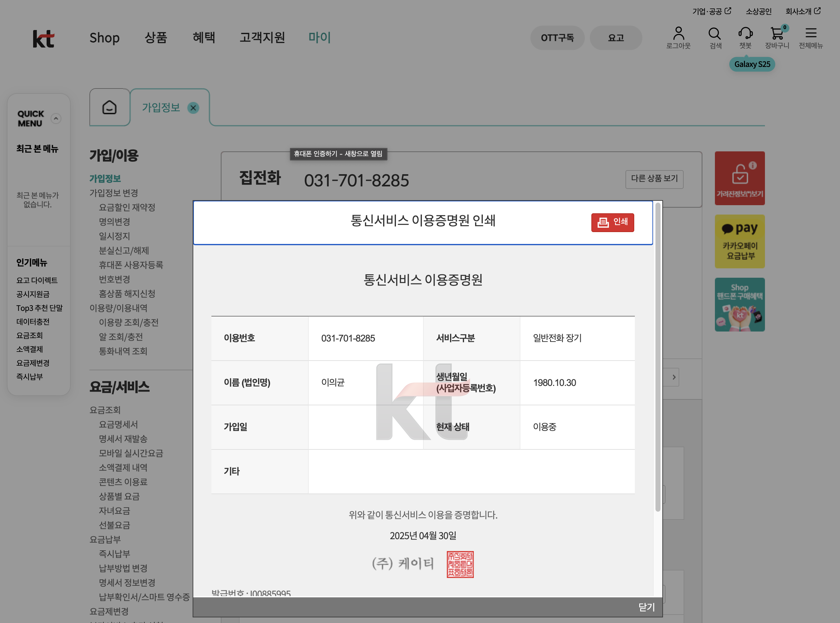Open 분실신고/해제 in sidebar
This screenshot has height=623, width=840.
(x=124, y=251)
